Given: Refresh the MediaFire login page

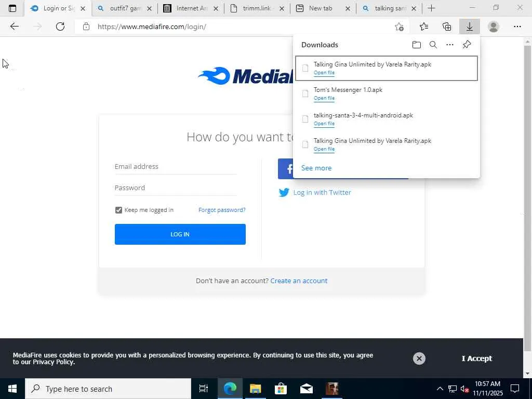Looking at the screenshot, I should point(60,26).
